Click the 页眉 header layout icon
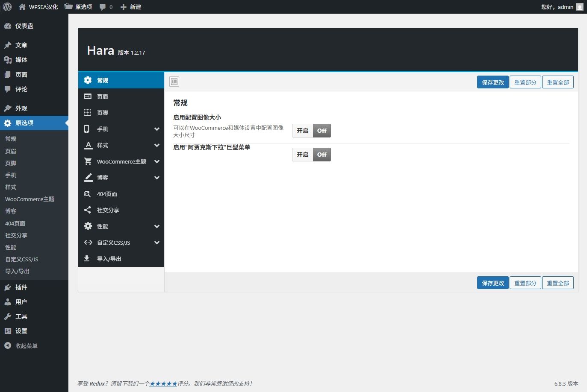The image size is (587, 392). [x=88, y=97]
